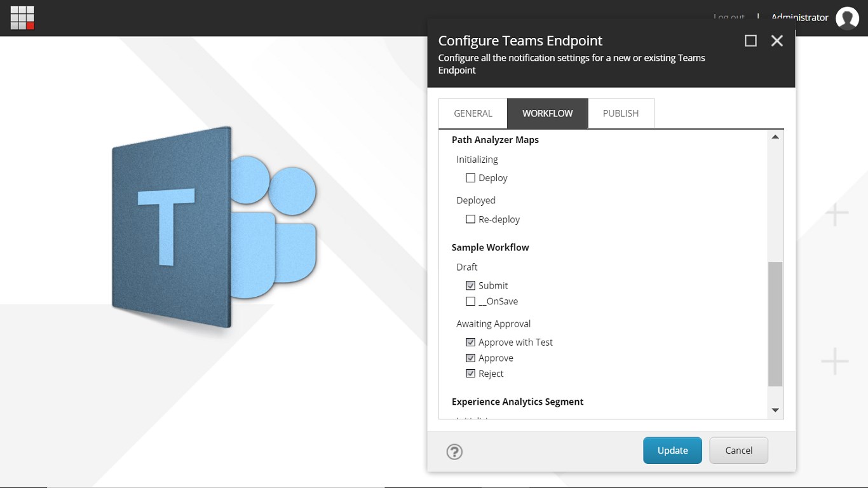This screenshot has width=868, height=488.
Task: Uncheck the Submit workflow command
Action: 471,285
